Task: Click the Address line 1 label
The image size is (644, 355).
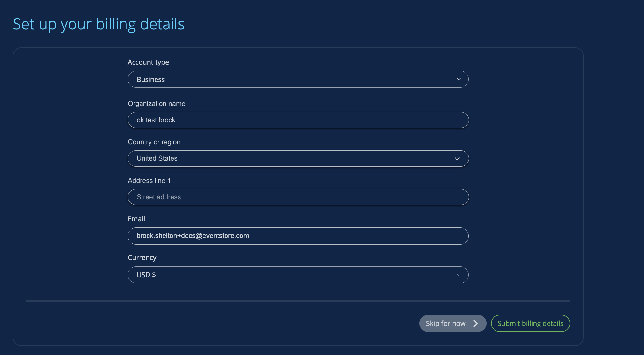Action: 149,181
